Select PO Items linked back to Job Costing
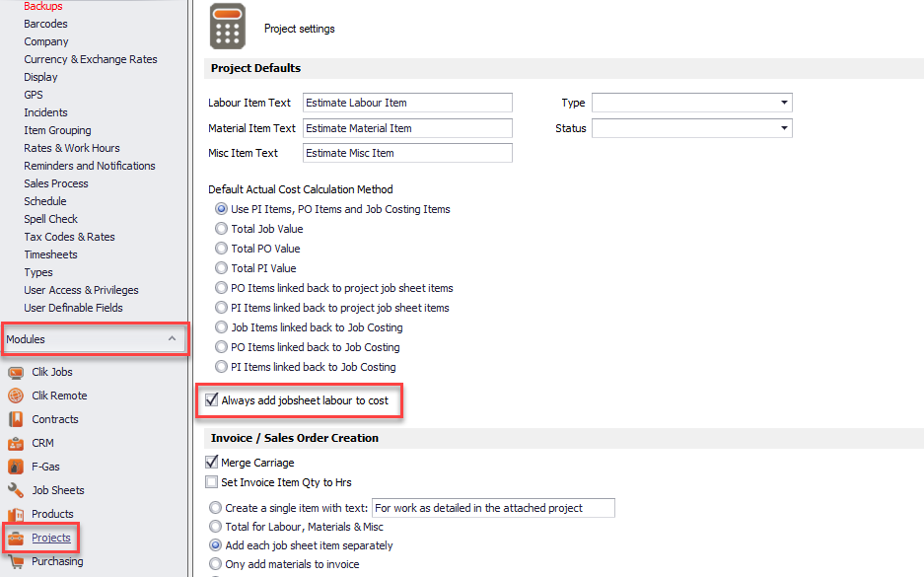The height and width of the screenshot is (577, 924). (x=221, y=347)
